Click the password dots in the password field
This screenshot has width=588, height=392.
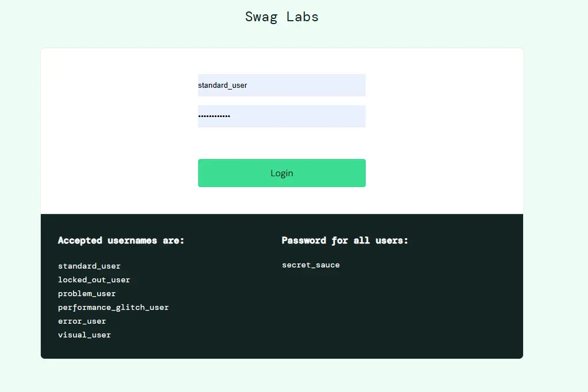(214, 116)
